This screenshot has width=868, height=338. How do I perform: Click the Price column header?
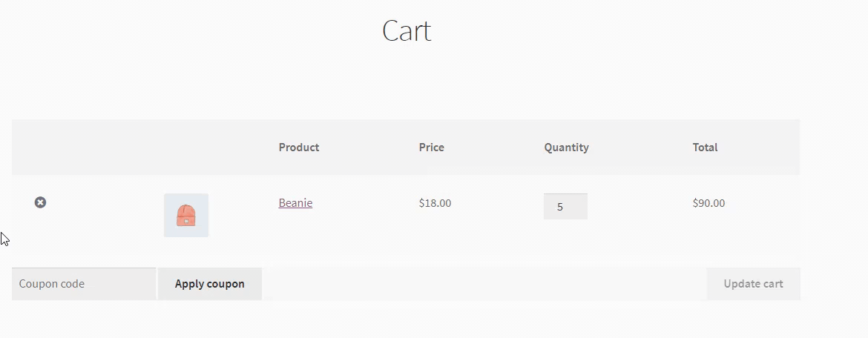[x=431, y=148]
